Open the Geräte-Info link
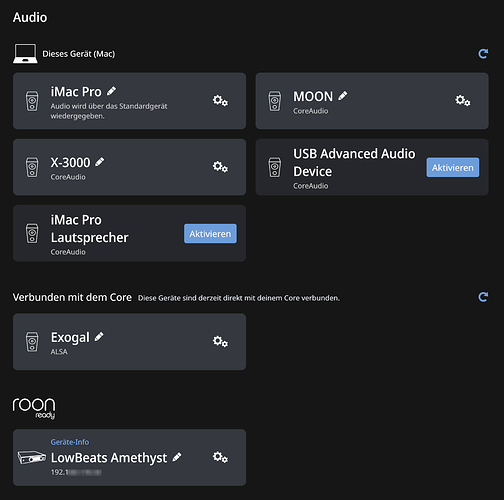The image size is (504, 500). tap(70, 442)
